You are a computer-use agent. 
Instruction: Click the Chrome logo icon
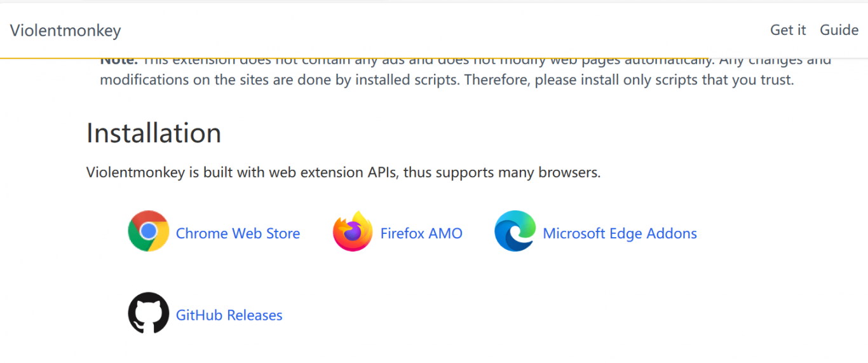pyautogui.click(x=148, y=231)
